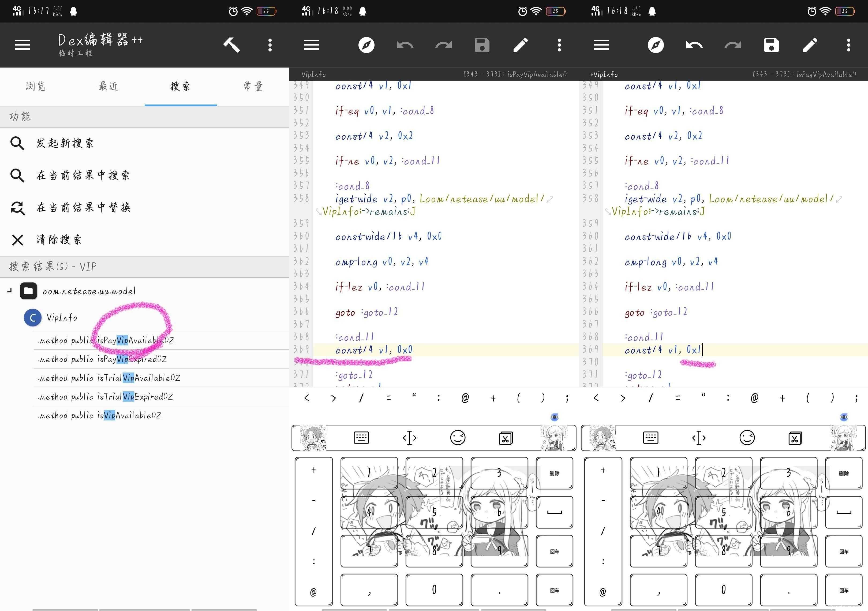Tap clipboard scissors icon in right keyboard bar
868x611 pixels.
(x=795, y=438)
